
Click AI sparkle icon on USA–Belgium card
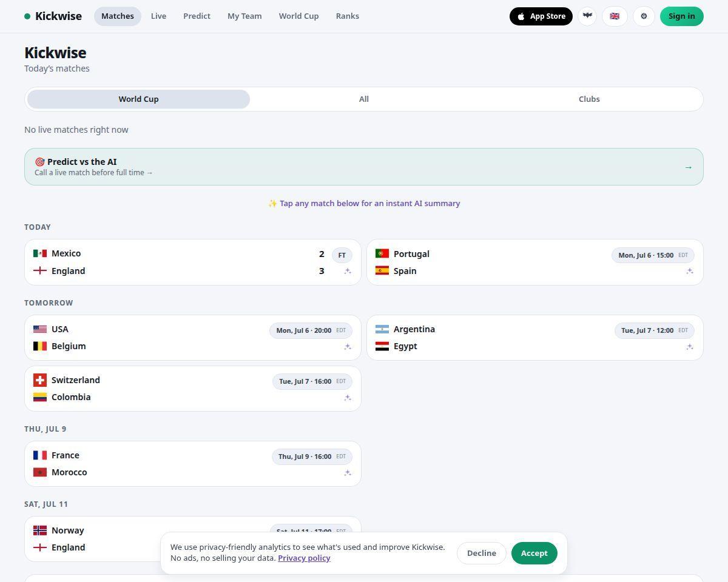(348, 347)
